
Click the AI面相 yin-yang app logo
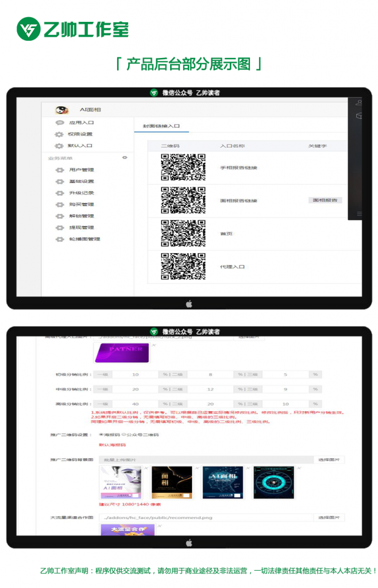[x=62, y=110]
